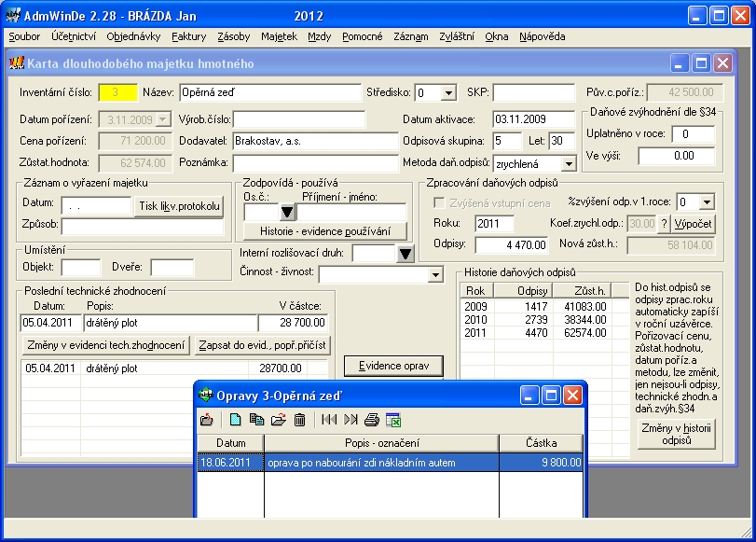Click the Opravy window title bar icon
This screenshot has width=756, height=542.
(x=206, y=396)
